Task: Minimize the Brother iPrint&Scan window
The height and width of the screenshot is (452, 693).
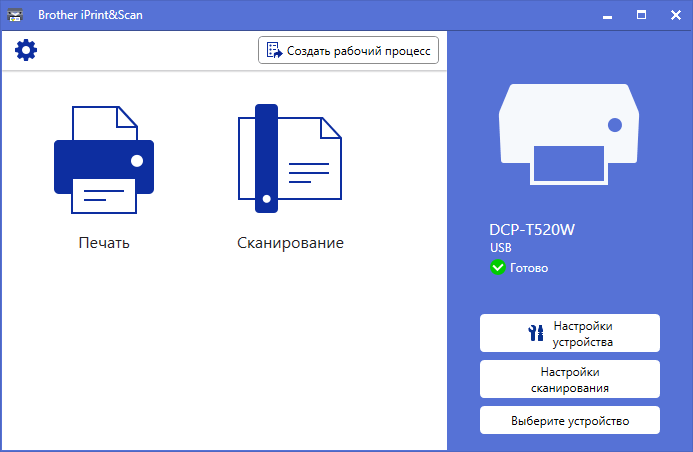Action: (608, 15)
